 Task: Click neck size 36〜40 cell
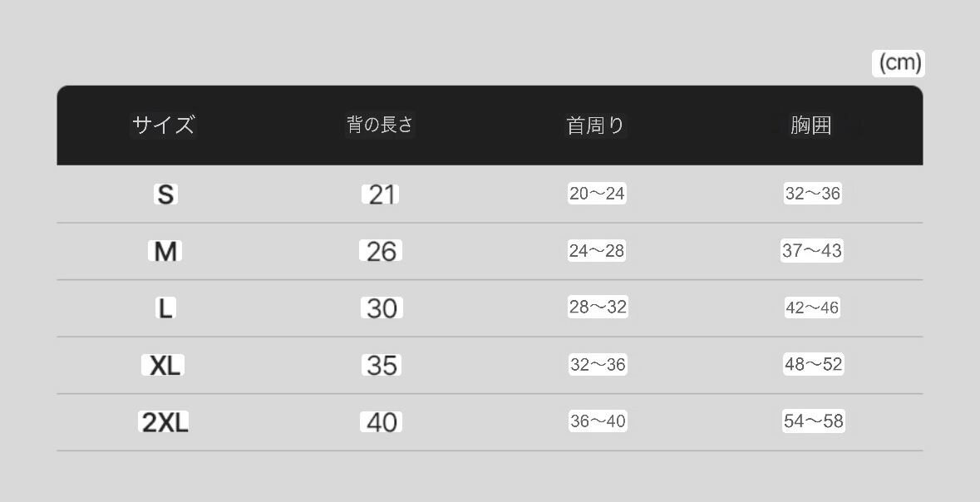tap(597, 421)
